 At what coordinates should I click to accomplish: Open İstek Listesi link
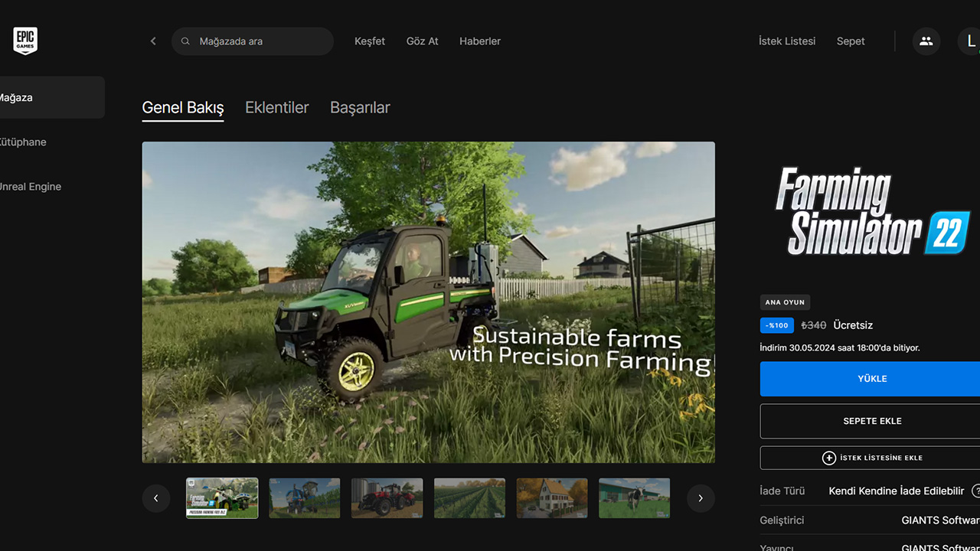click(x=787, y=41)
